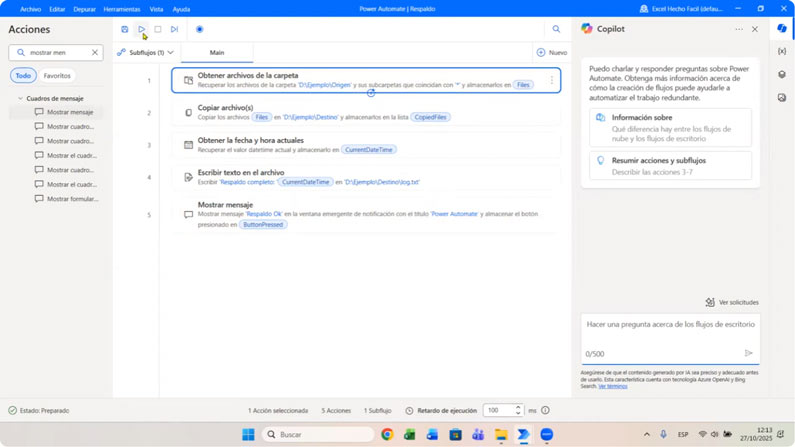Click Nuevo to add a subflow
The width and height of the screenshot is (795, 447).
[x=552, y=52]
